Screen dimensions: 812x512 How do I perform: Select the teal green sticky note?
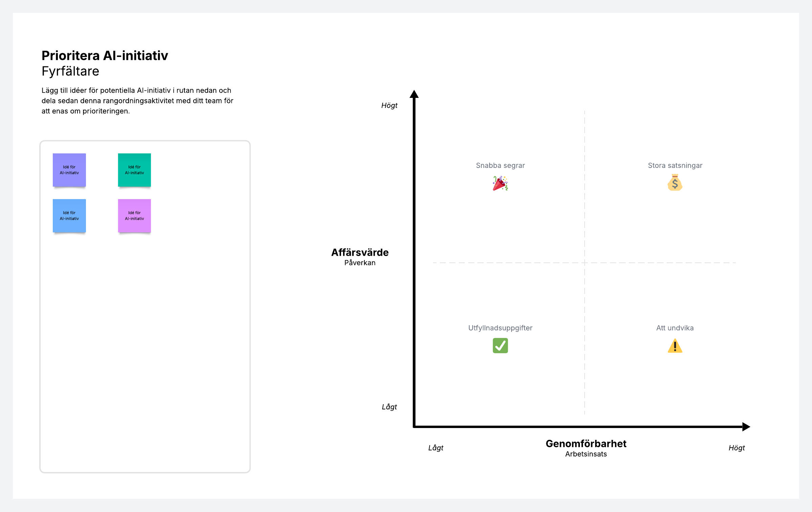click(x=134, y=170)
